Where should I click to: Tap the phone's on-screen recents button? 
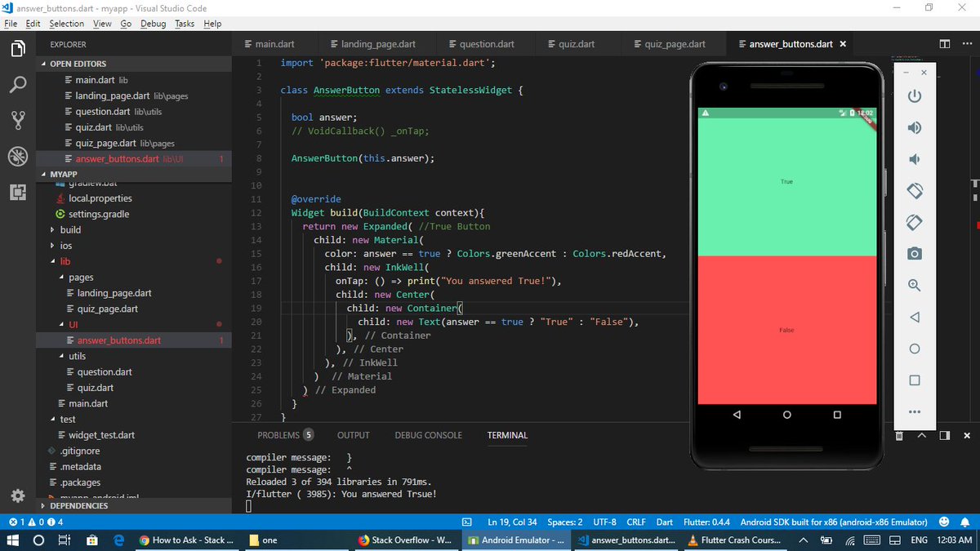point(837,415)
